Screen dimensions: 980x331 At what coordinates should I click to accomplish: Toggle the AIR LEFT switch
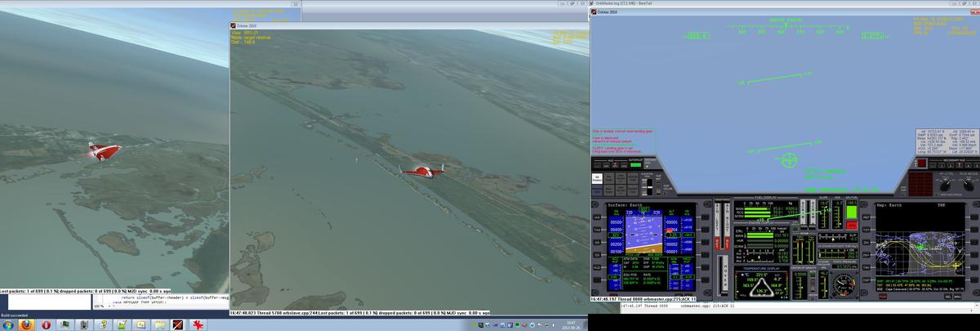click(x=717, y=225)
